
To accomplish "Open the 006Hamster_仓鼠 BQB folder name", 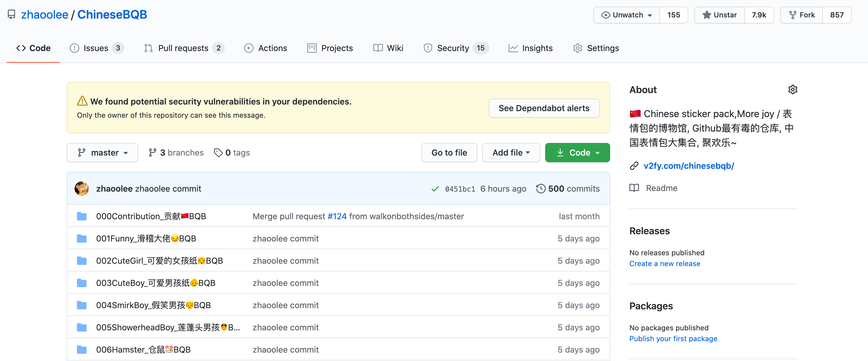I will point(143,350).
